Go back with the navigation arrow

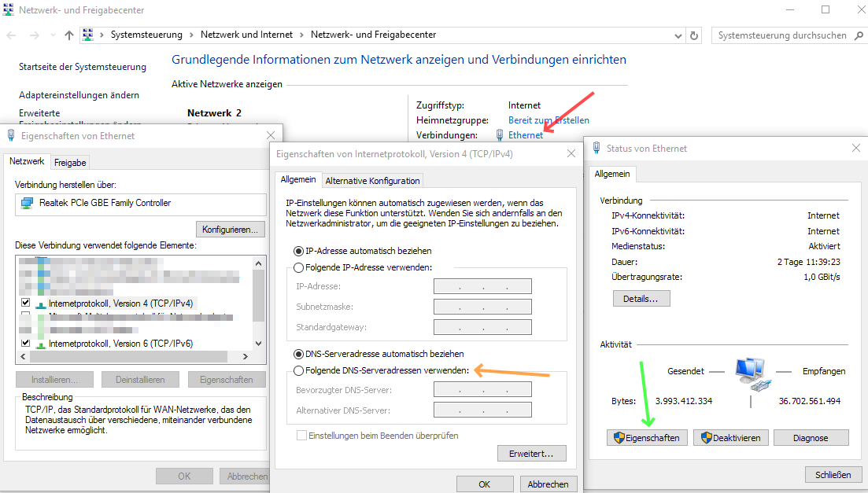point(11,35)
